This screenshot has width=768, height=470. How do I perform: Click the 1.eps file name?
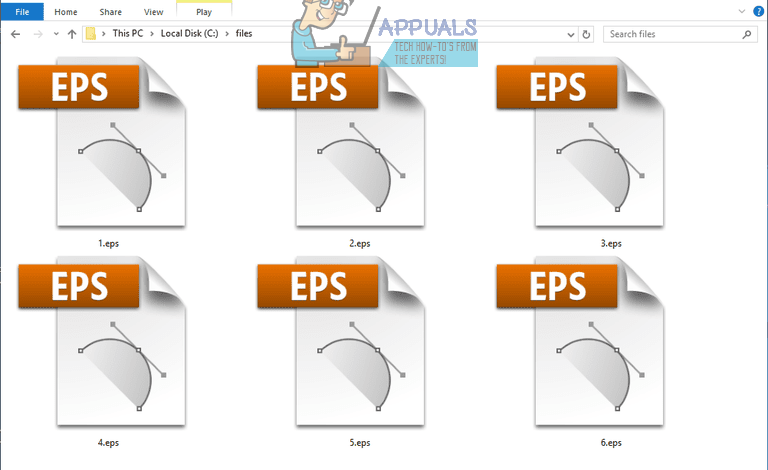click(x=108, y=243)
